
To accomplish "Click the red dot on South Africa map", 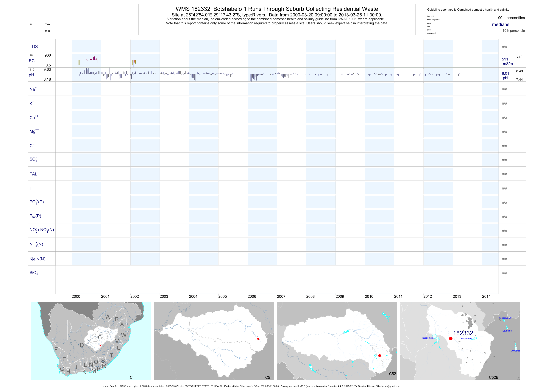I will coord(100,345).
